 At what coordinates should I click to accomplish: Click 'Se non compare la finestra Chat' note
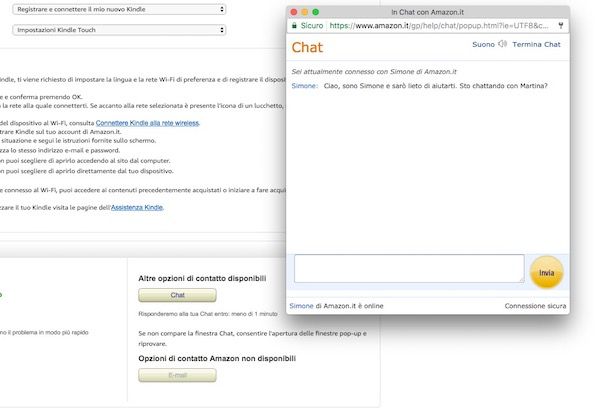[252, 338]
